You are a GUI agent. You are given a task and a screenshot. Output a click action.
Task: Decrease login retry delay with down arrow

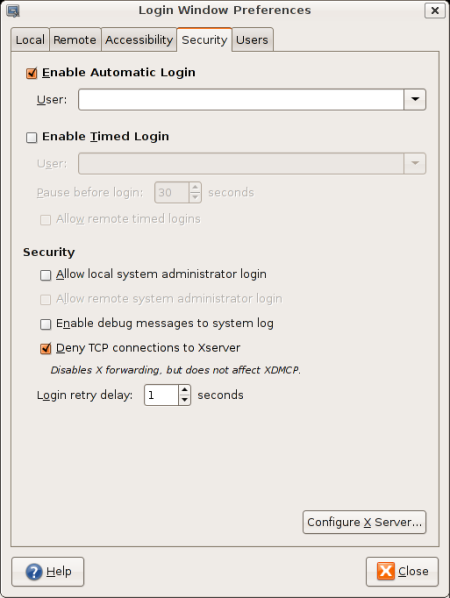185,400
